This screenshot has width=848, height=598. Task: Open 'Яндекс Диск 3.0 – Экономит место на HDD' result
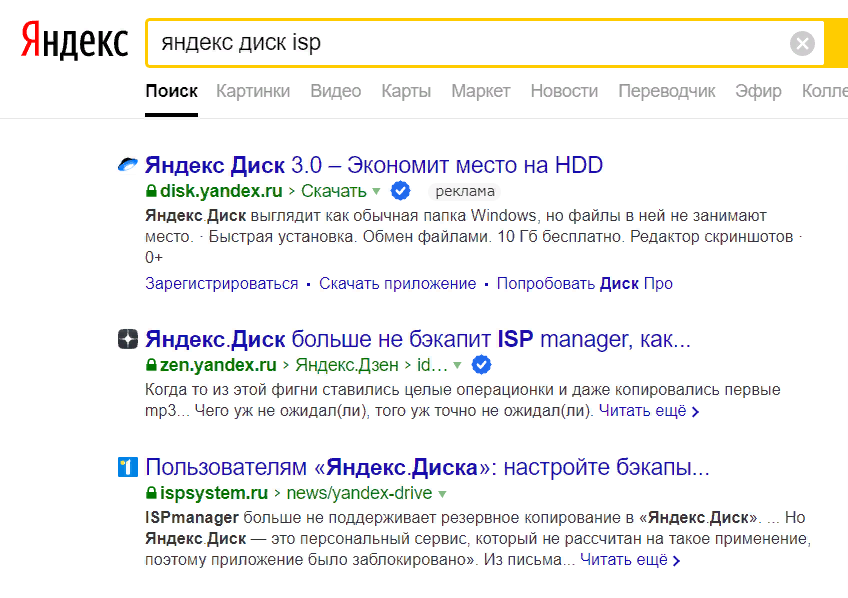pyautogui.click(x=374, y=165)
